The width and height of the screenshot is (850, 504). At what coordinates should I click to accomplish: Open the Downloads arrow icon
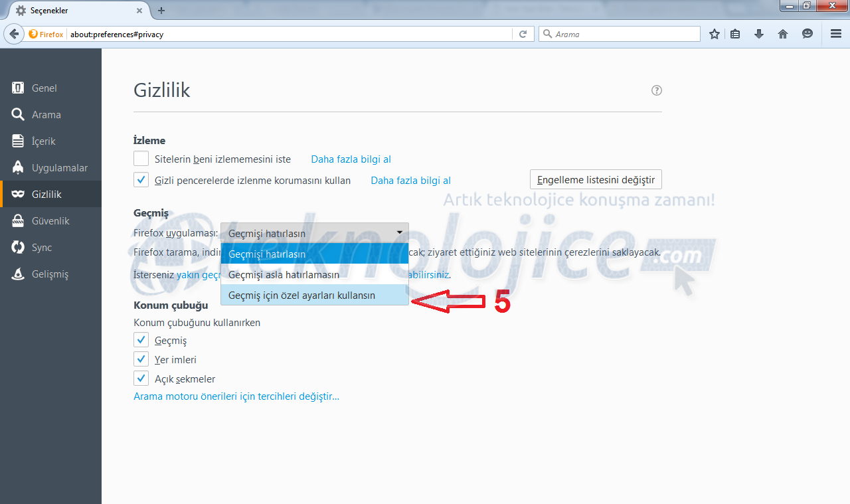point(759,34)
